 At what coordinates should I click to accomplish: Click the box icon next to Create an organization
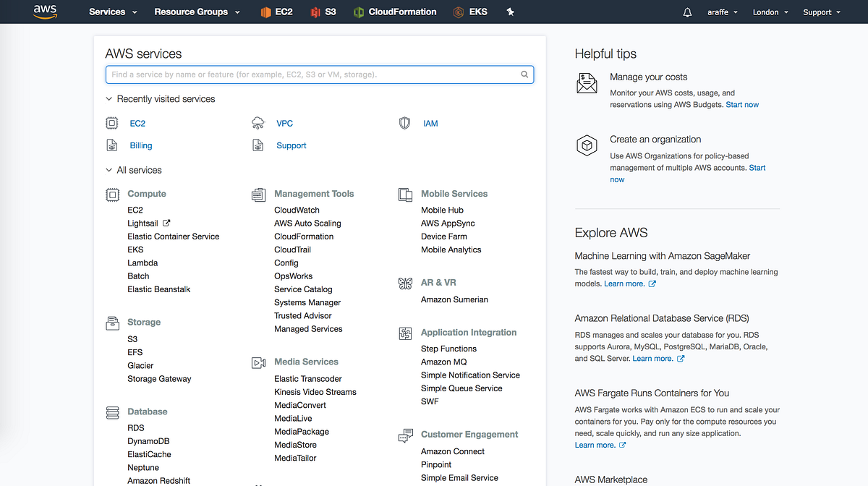click(x=587, y=145)
